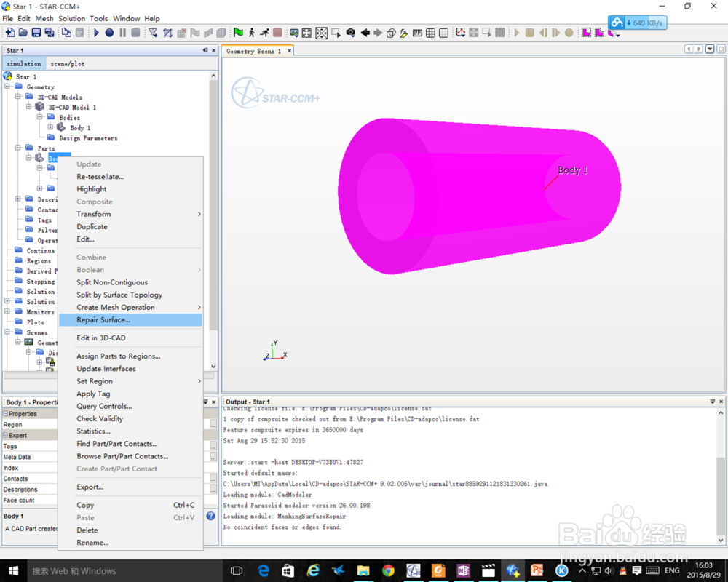728x582 pixels.
Task: Switch to the scene/plot tab
Action: coord(67,63)
